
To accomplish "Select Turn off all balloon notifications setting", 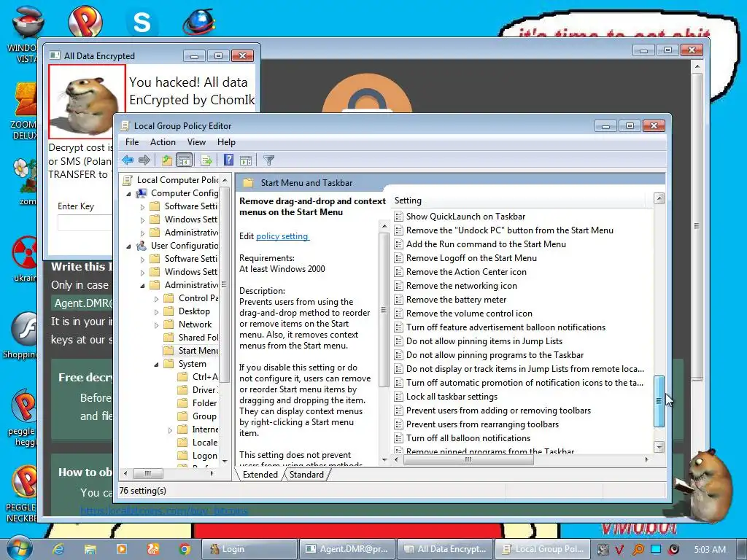I will pyautogui.click(x=468, y=438).
